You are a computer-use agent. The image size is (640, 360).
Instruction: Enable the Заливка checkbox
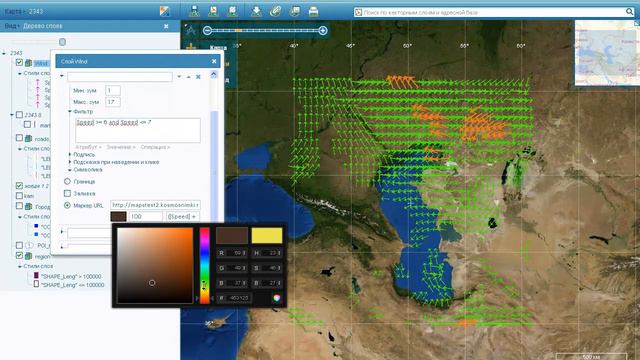(67, 193)
